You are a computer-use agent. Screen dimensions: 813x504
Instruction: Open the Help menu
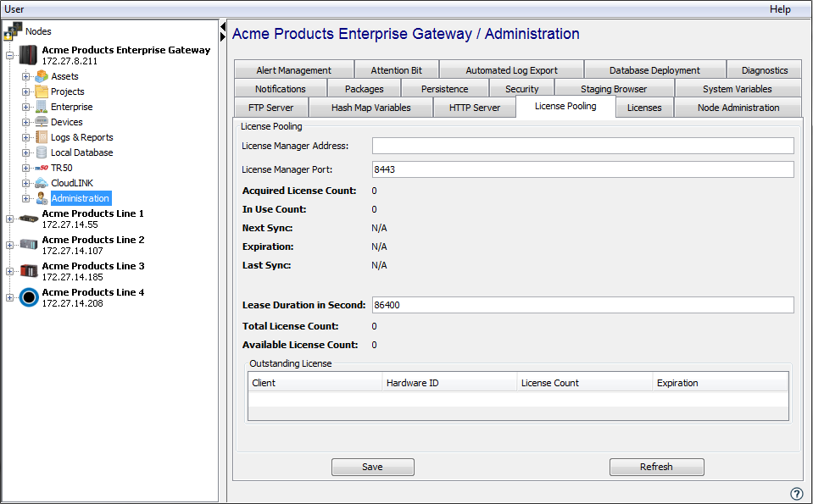[779, 9]
